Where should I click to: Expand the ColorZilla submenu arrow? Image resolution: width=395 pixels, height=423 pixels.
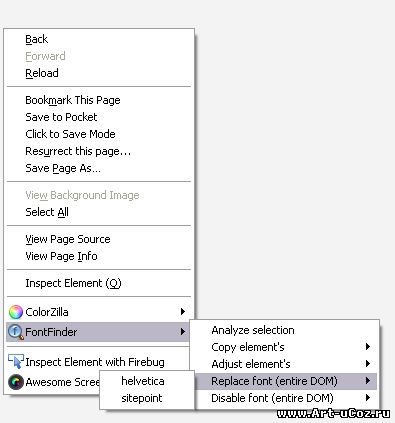coord(182,312)
